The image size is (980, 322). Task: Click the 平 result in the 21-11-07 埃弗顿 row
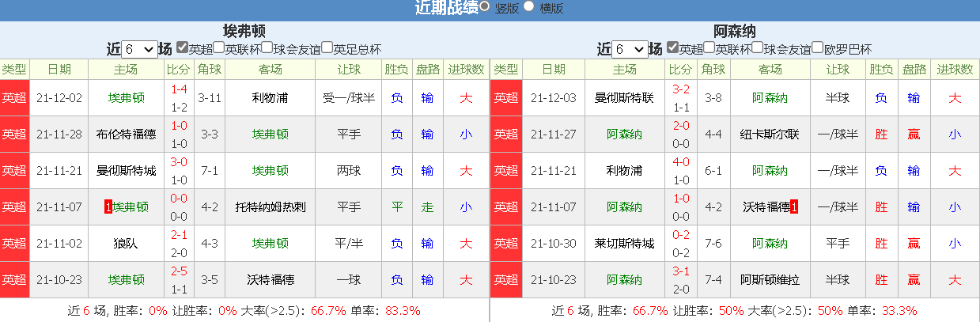coord(397,207)
